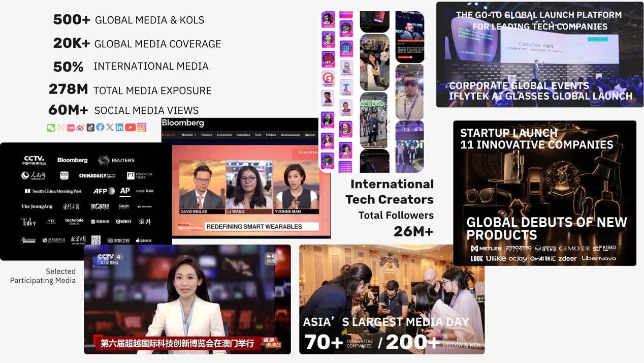The image size is (644, 363).
Task: Click the GEMO brand logo
Action: point(574,248)
